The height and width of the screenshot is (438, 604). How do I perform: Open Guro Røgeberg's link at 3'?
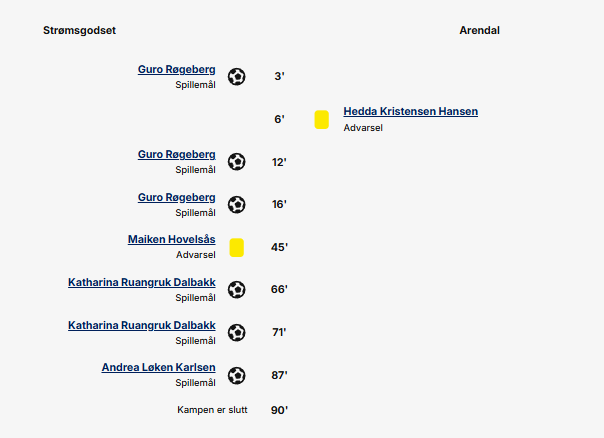[176, 70]
